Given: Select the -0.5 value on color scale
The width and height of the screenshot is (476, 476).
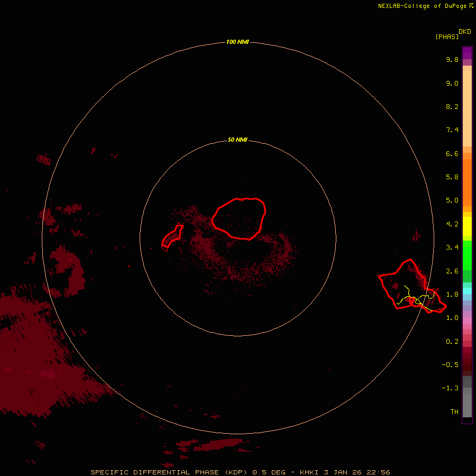Looking at the screenshot, I should (450, 365).
